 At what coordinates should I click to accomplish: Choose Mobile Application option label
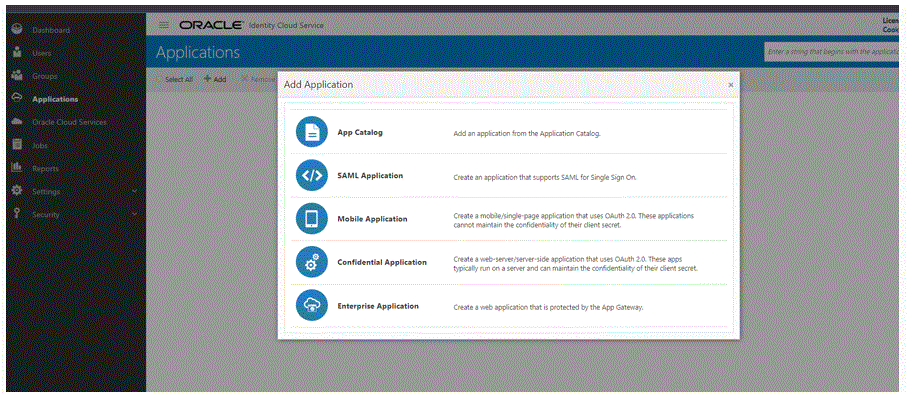point(372,219)
